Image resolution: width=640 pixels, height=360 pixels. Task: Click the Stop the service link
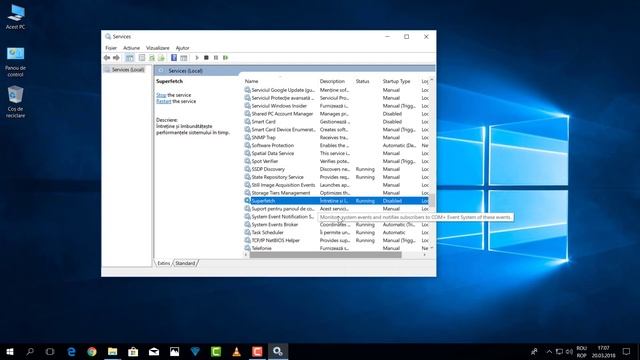click(161, 95)
